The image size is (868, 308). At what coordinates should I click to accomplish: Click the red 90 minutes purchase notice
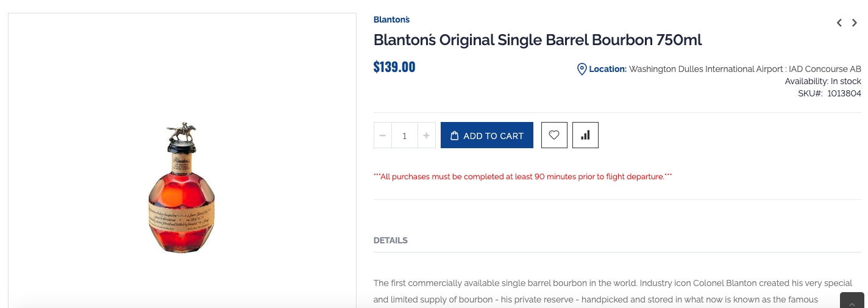[522, 177]
